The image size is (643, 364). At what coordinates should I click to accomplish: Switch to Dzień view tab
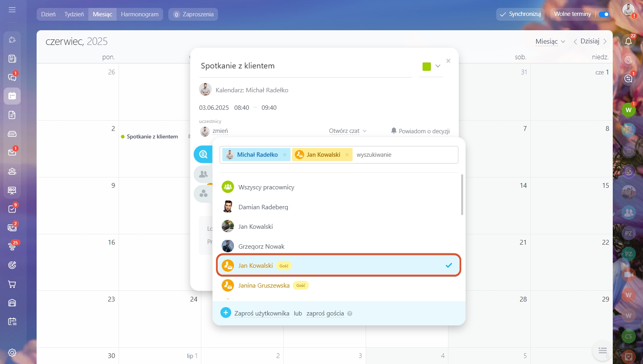coord(48,14)
